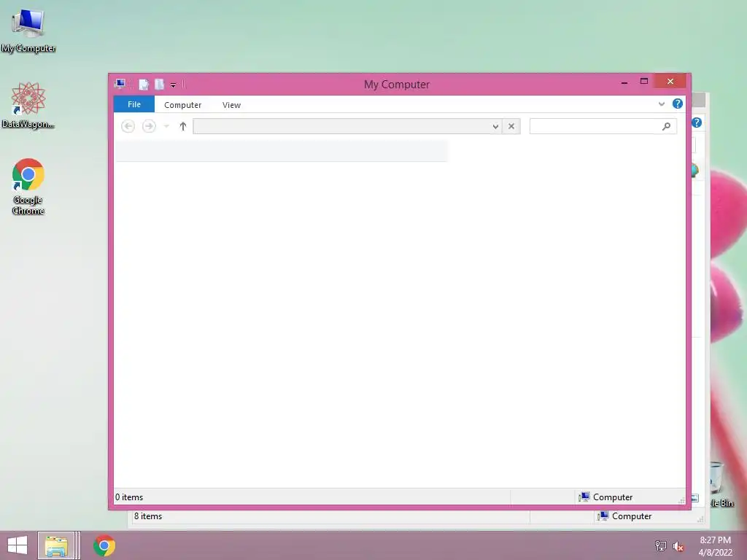The image size is (747, 560).
Task: Click File Explorer on the taskbar
Action: [x=56, y=545]
